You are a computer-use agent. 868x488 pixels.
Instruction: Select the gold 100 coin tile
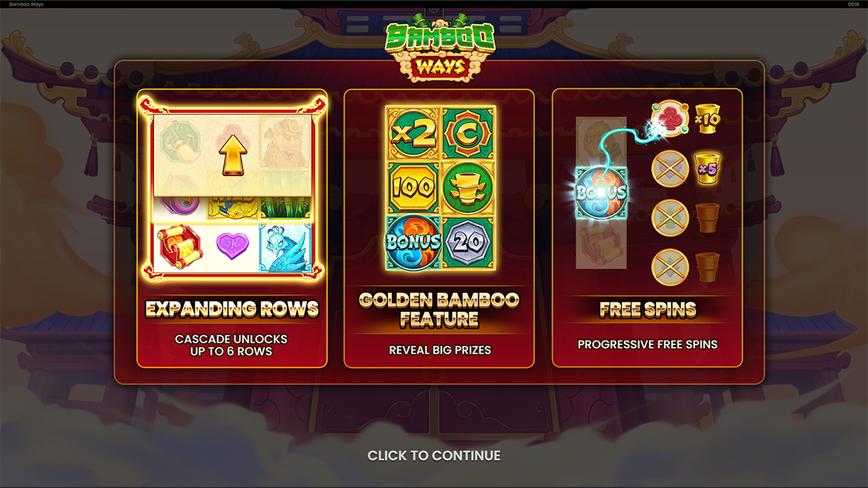point(413,188)
